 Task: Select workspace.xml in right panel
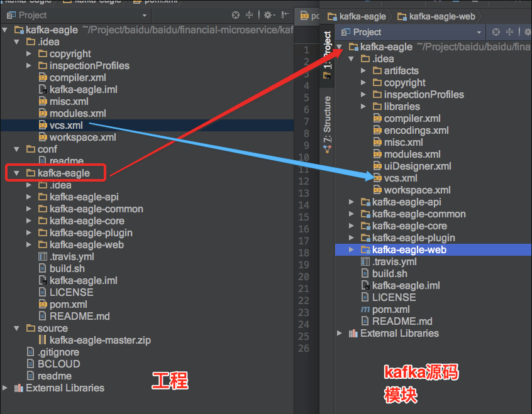[412, 190]
